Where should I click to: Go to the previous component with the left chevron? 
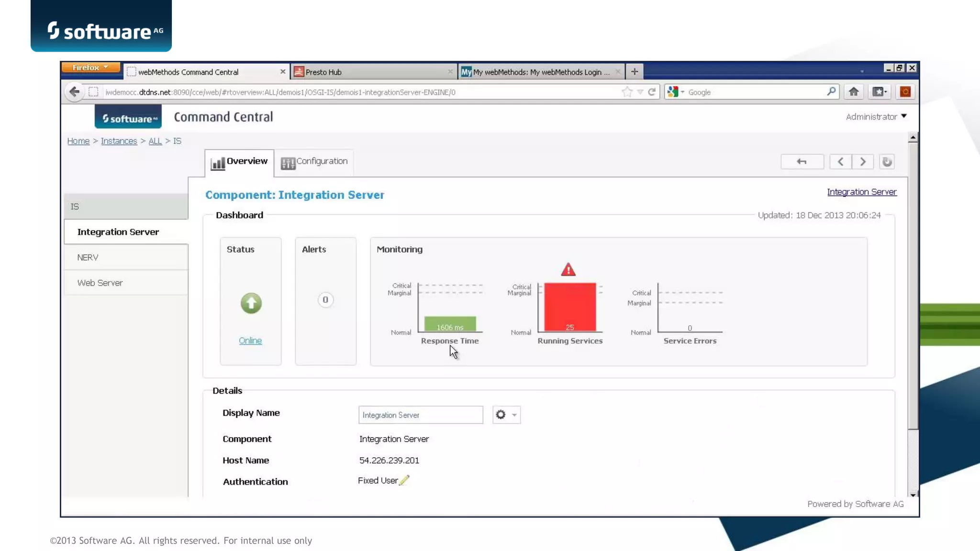pos(840,162)
